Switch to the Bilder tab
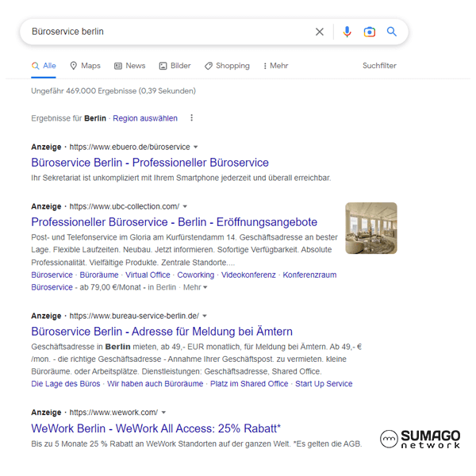 tap(175, 66)
